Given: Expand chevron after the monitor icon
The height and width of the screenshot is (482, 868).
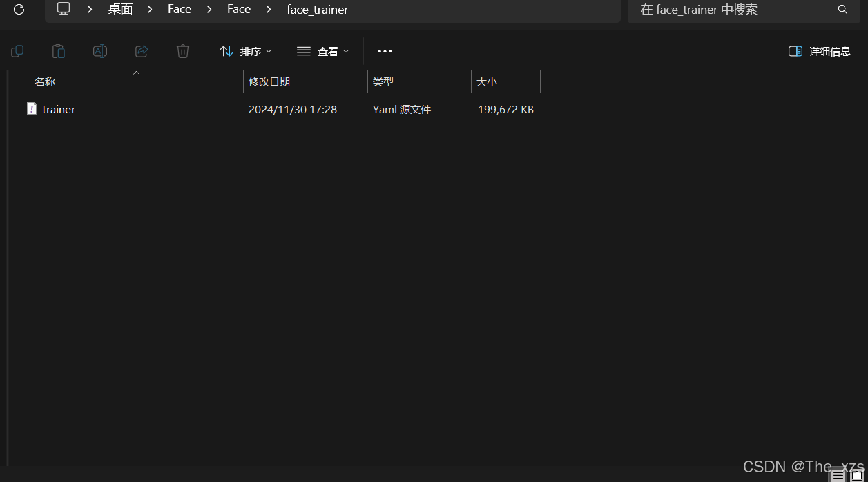Looking at the screenshot, I should click(x=90, y=9).
